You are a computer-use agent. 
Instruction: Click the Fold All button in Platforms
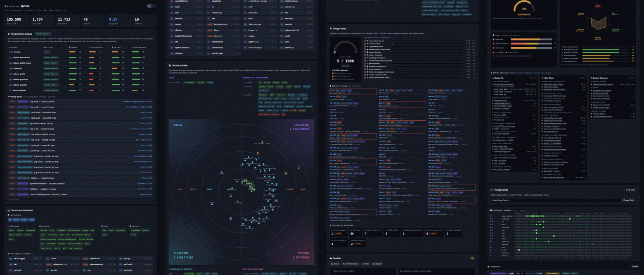click(635, 266)
